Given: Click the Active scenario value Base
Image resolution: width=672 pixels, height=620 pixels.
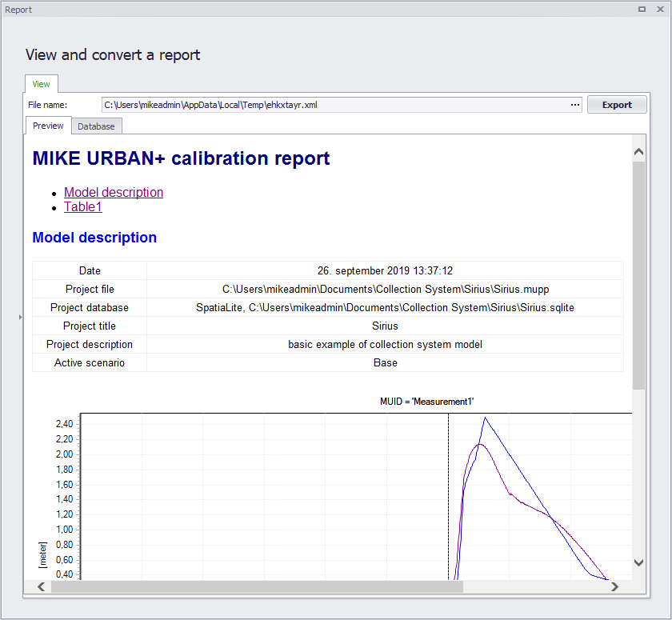Looking at the screenshot, I should tap(385, 363).
